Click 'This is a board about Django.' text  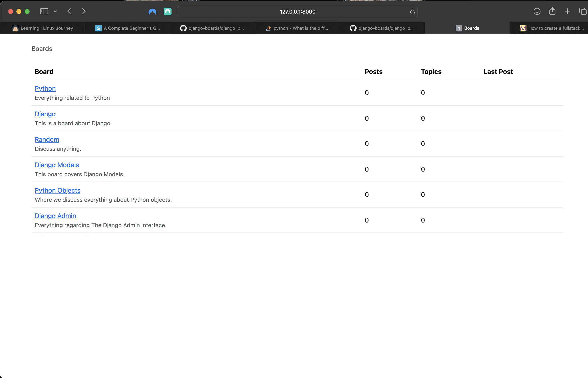pyautogui.click(x=73, y=123)
